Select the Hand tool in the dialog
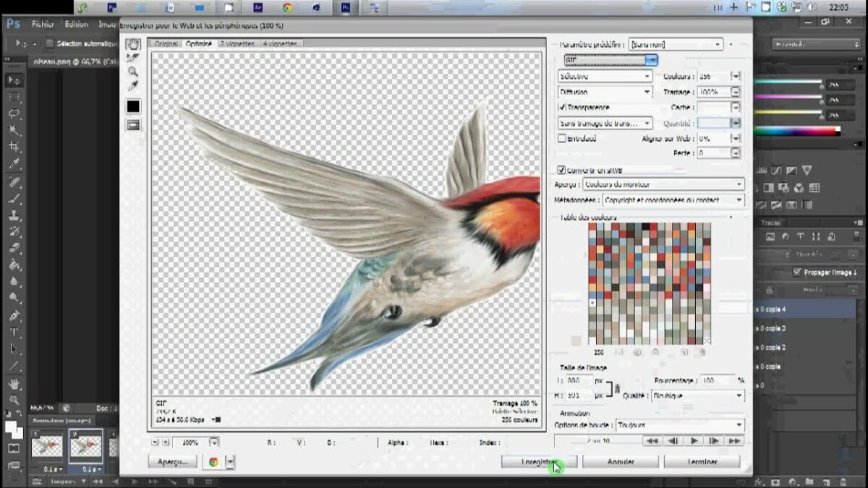868x488 pixels. click(133, 44)
